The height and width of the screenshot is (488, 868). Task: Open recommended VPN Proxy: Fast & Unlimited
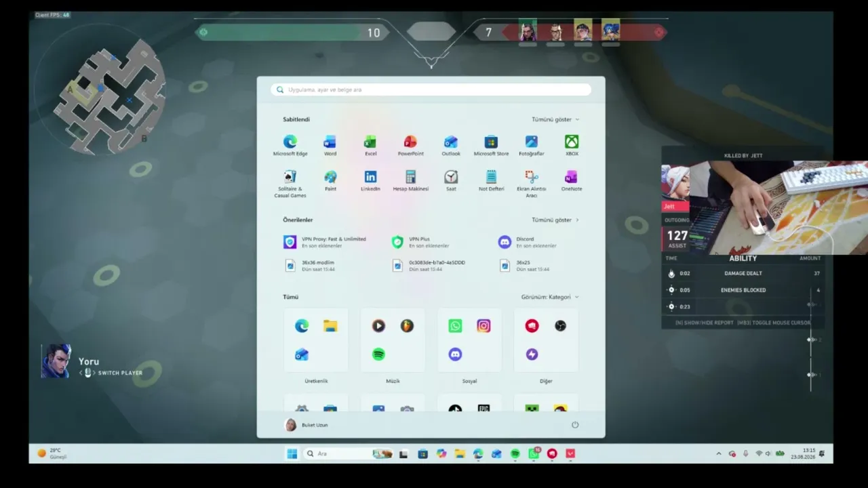(326, 242)
